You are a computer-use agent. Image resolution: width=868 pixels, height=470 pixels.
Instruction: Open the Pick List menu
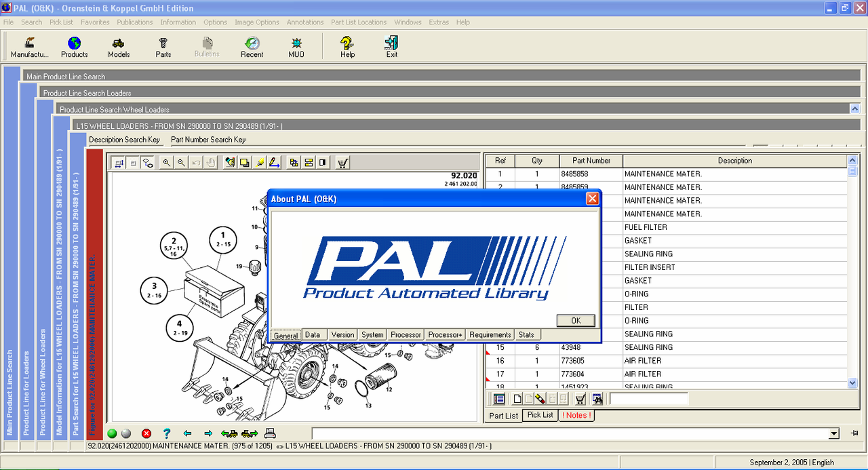[x=62, y=22]
